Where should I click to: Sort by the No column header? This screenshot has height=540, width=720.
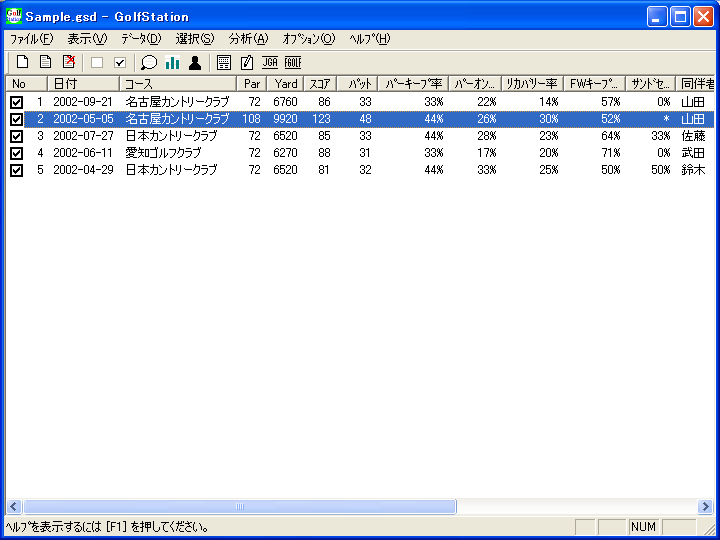(x=26, y=84)
